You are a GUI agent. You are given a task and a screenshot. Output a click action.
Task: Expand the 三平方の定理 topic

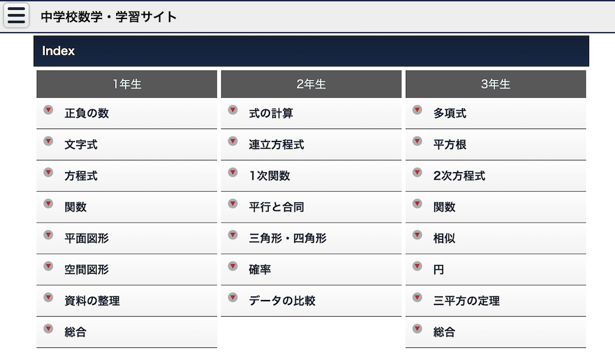point(496,301)
